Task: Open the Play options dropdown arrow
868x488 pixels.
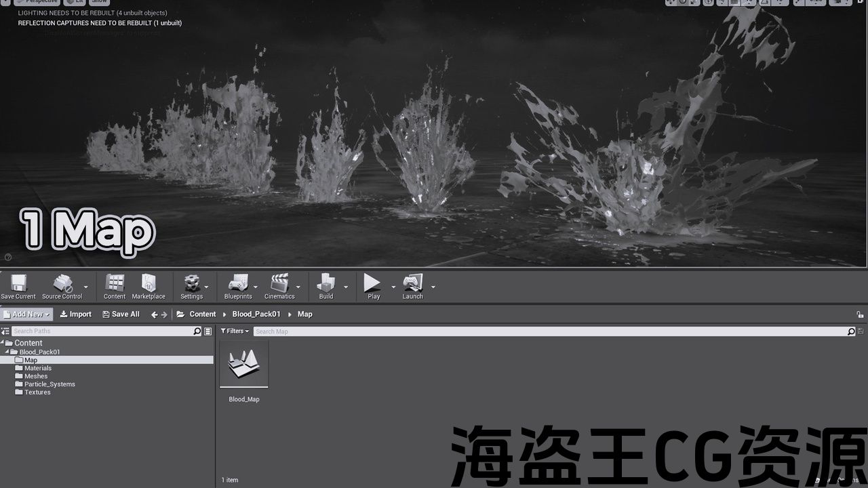Action: point(393,287)
